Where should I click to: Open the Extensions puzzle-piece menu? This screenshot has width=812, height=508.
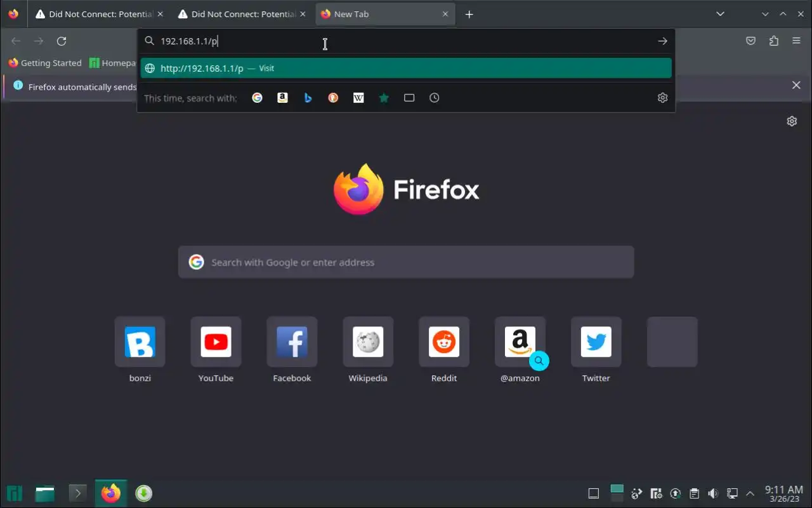click(x=774, y=41)
